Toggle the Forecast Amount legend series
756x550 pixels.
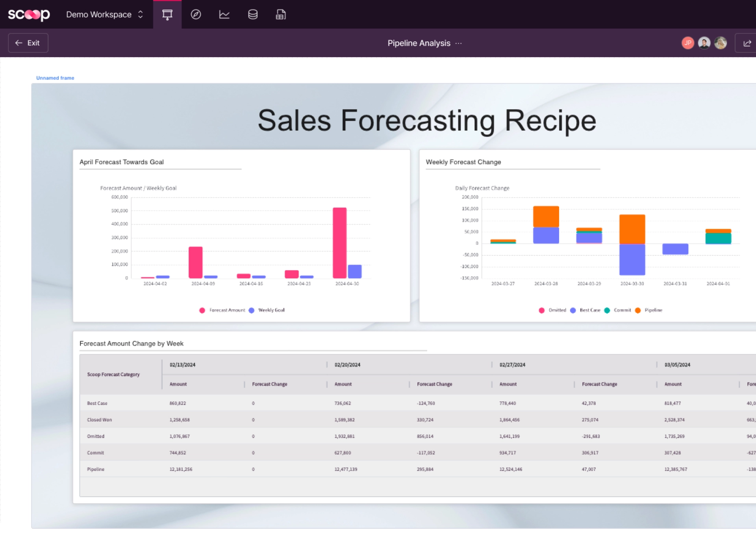pyautogui.click(x=227, y=310)
